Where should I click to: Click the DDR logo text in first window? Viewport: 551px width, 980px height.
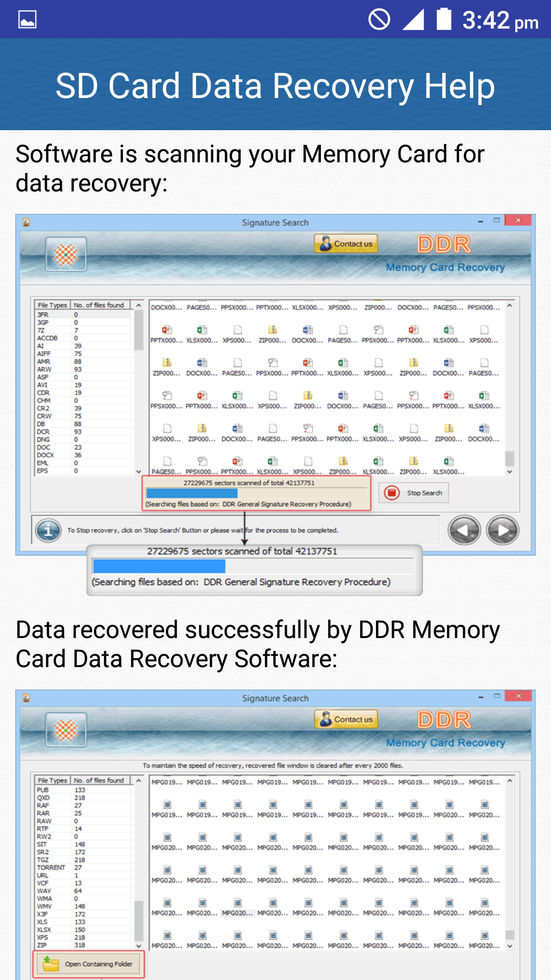[x=444, y=244]
